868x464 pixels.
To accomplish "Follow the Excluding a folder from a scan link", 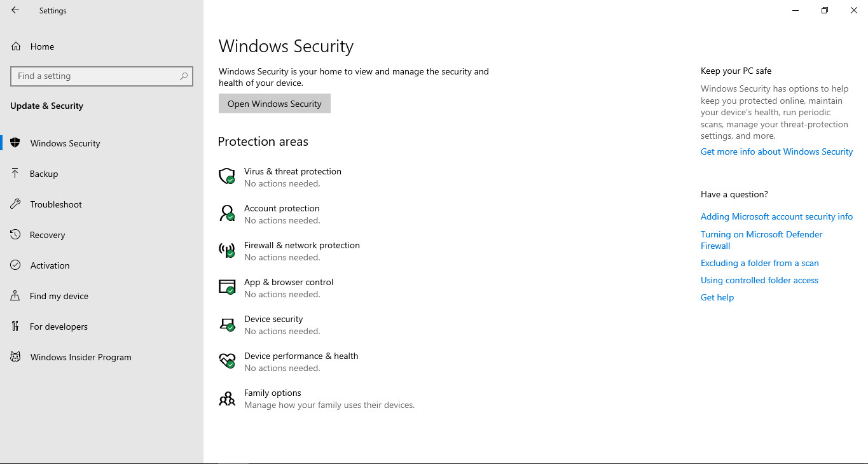I will (x=759, y=263).
